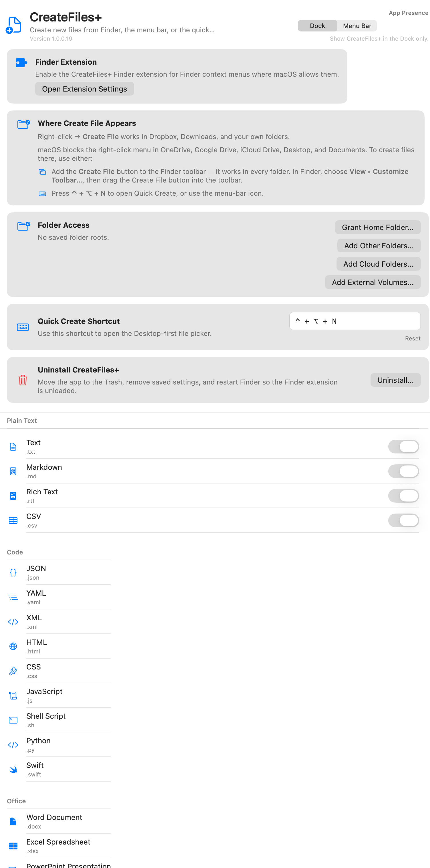Image resolution: width=430 pixels, height=868 pixels.
Task: Click the Excel Spreadsheet grid icon
Action: 13,846
